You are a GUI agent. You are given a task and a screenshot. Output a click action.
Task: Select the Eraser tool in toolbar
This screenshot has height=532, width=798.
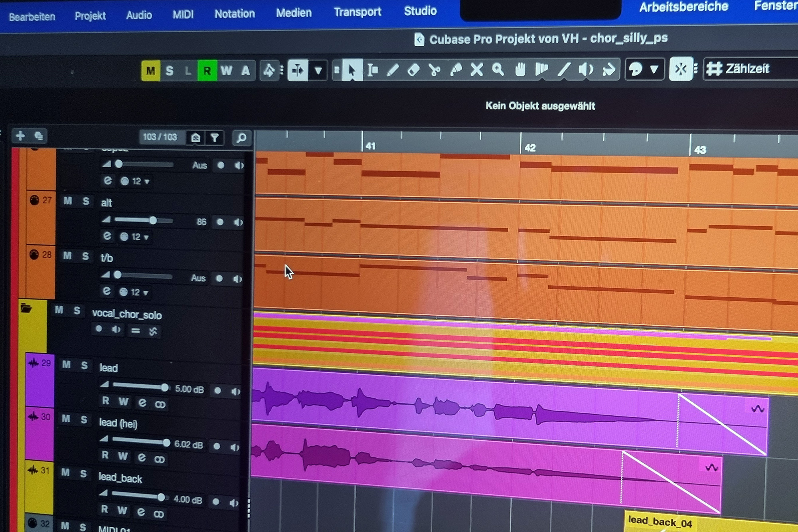pyautogui.click(x=413, y=70)
